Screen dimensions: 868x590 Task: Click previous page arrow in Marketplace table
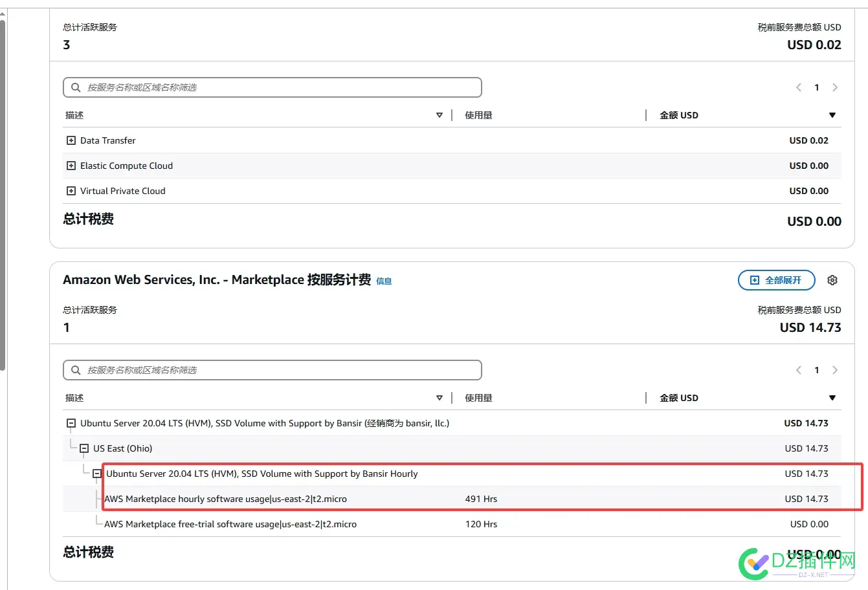798,370
